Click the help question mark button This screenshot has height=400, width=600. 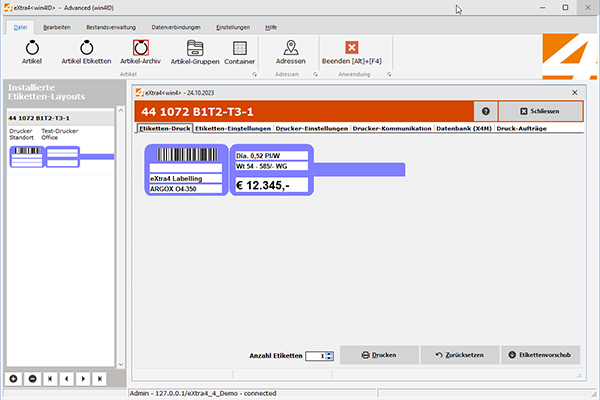pyautogui.click(x=485, y=112)
